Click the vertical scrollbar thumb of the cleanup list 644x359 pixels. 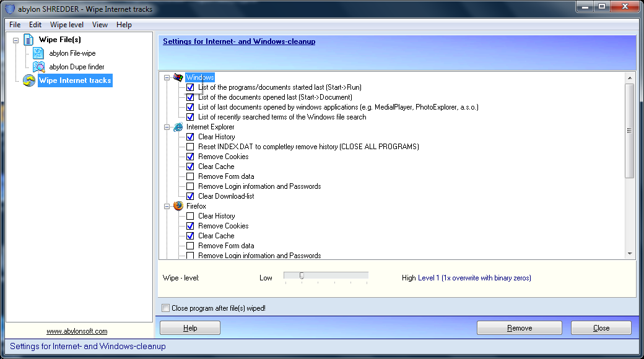click(x=630, y=131)
